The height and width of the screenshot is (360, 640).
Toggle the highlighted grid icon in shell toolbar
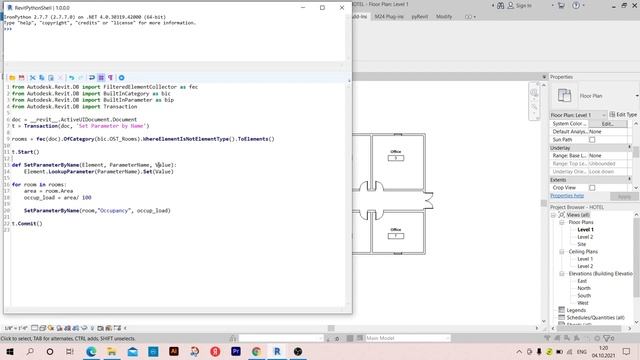(101, 78)
